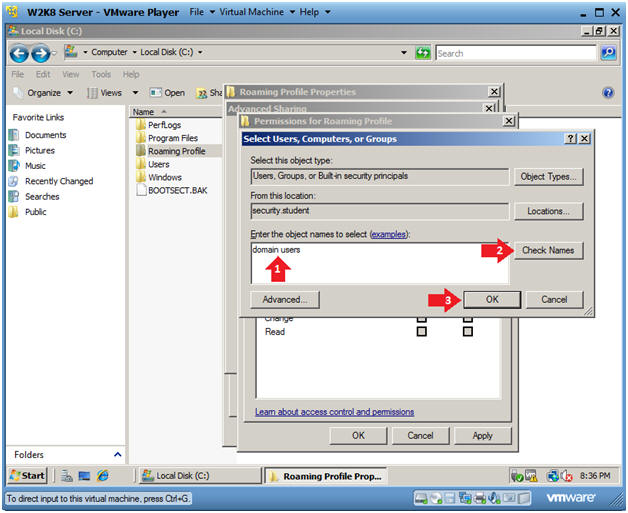This screenshot has height=513, width=628.
Task: Click Show Desktop quick launch icon
Action: click(x=84, y=475)
